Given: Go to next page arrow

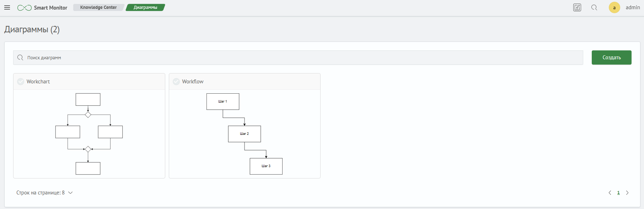Looking at the screenshot, I should tap(627, 193).
